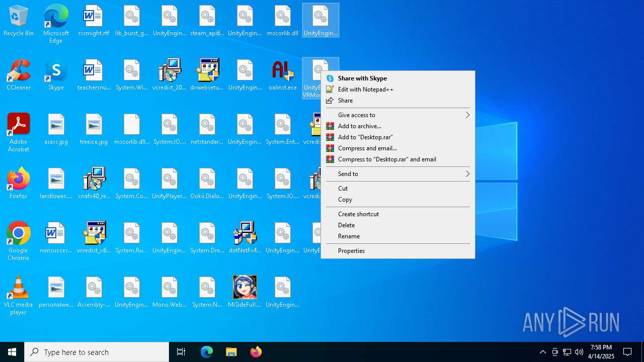
Task: Choose Copy from the context menu
Action: 397,200
